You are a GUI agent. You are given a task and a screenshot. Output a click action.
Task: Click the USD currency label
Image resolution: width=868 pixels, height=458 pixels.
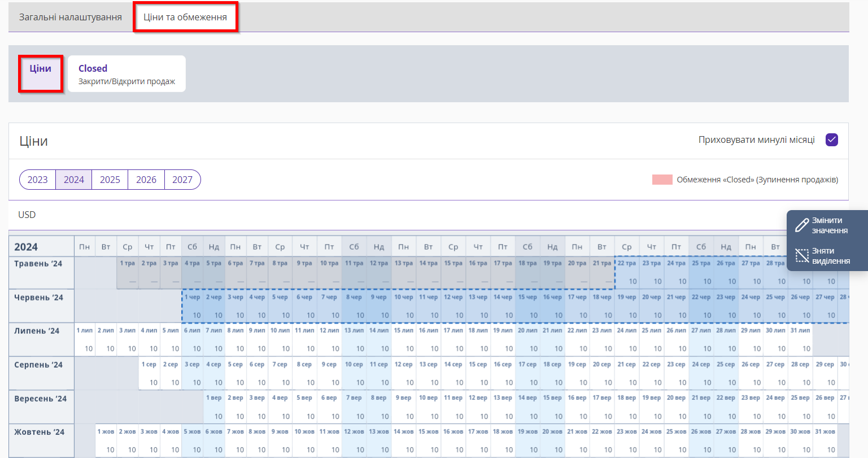[x=27, y=215]
